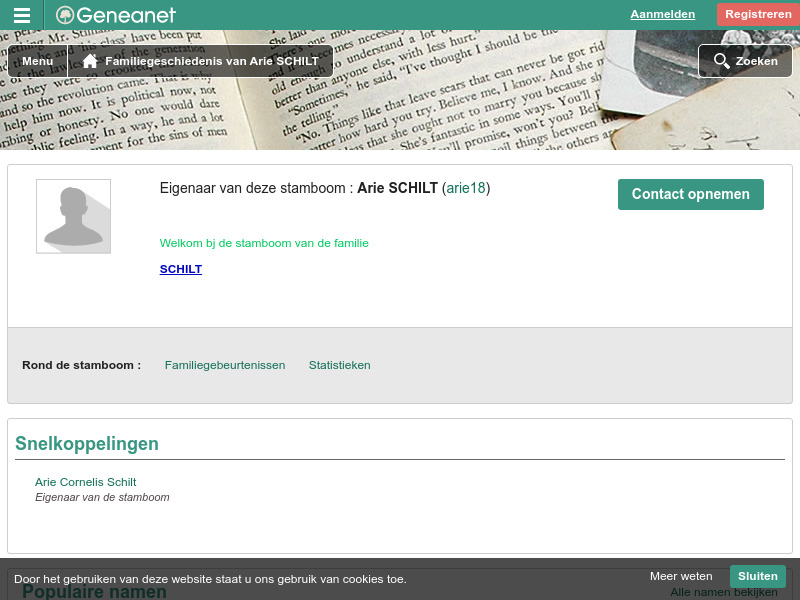The height and width of the screenshot is (600, 800).
Task: Click Meer weten in the cookie bar
Action: pos(681,576)
